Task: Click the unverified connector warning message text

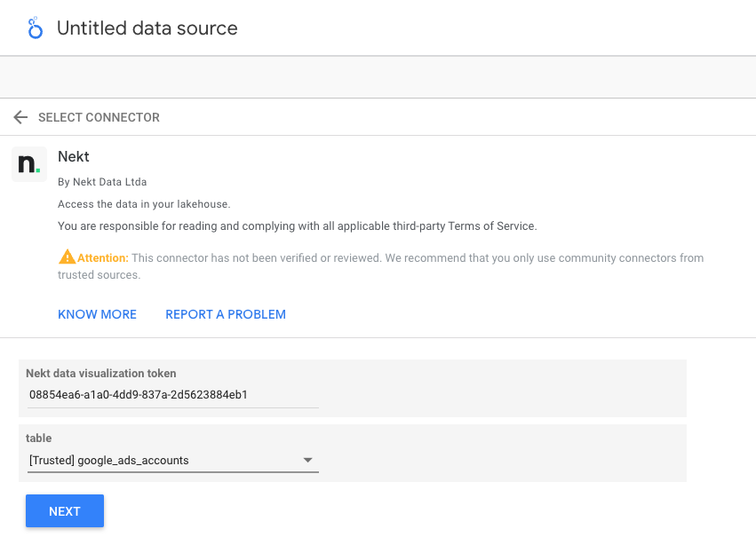Action: (x=418, y=258)
